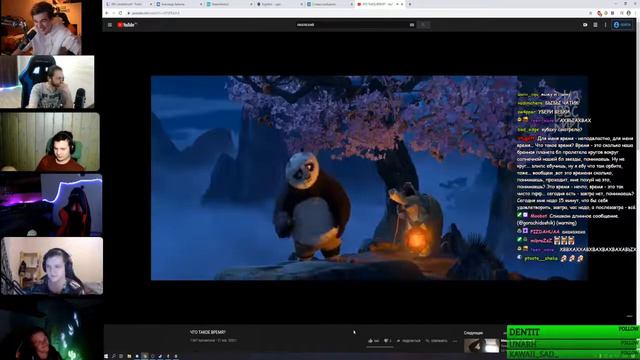Open the Chrome profile avatar icon
Screen dimensions: 640x360
(x=629, y=13)
